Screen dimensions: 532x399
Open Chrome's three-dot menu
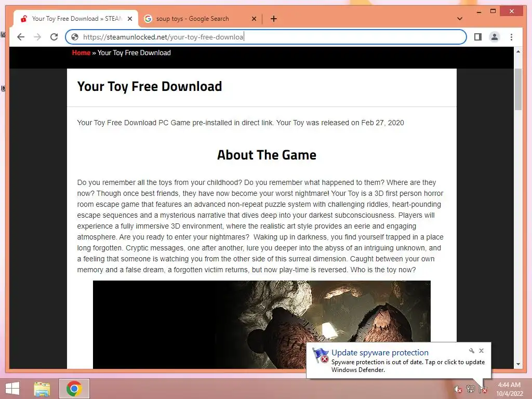click(x=511, y=37)
